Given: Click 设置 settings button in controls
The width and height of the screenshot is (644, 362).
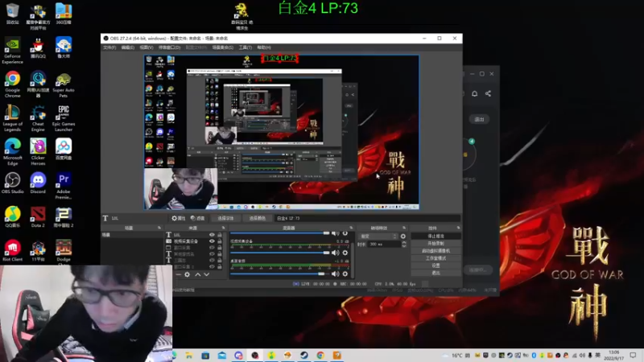Looking at the screenshot, I should coord(436,265).
